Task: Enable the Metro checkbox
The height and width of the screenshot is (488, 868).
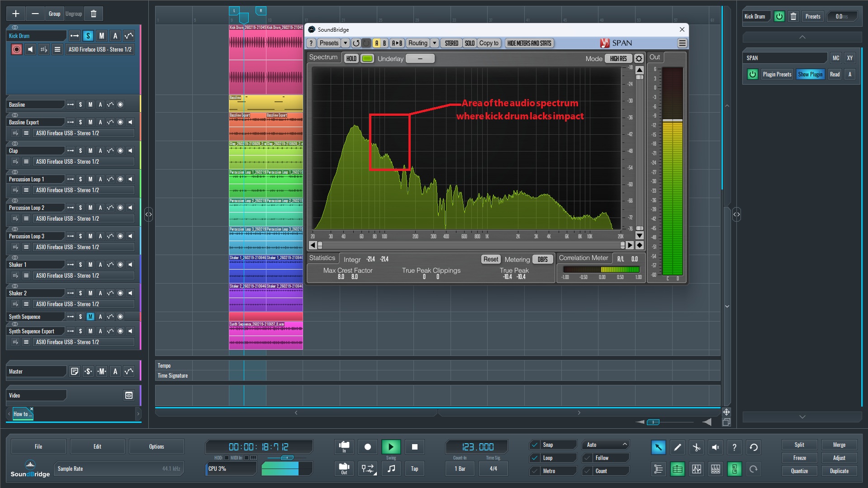Action: click(x=535, y=471)
